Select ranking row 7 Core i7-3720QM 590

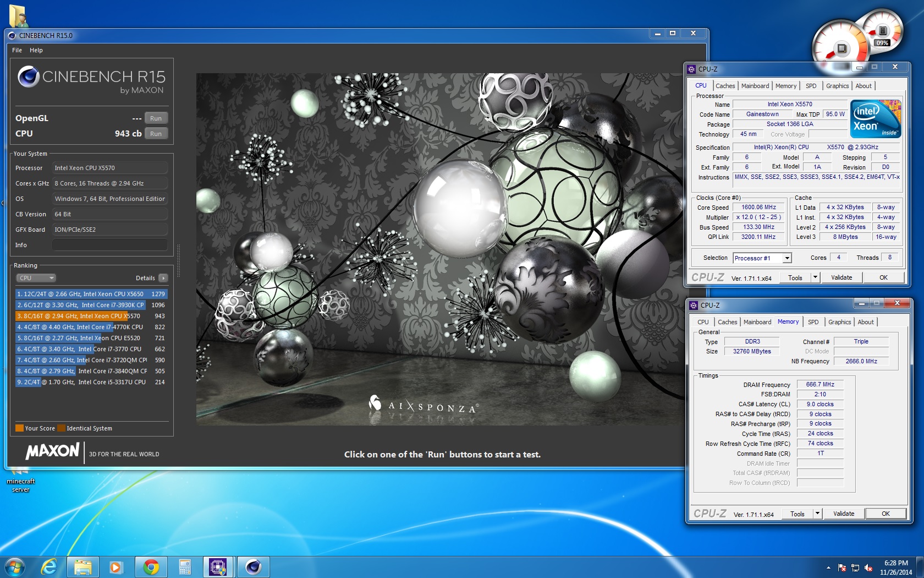(91, 360)
